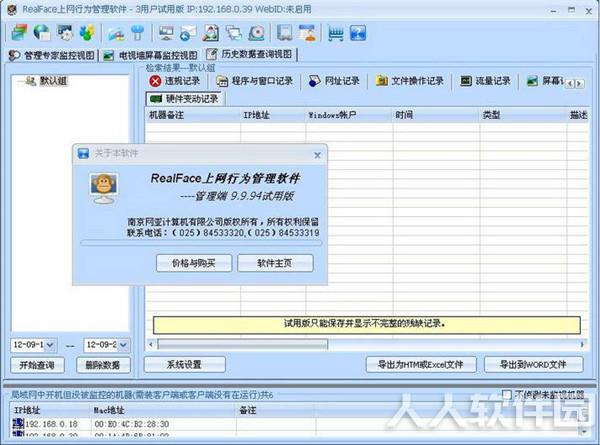Click the 类型 column header
The width and height of the screenshot is (600, 445).
(x=523, y=115)
